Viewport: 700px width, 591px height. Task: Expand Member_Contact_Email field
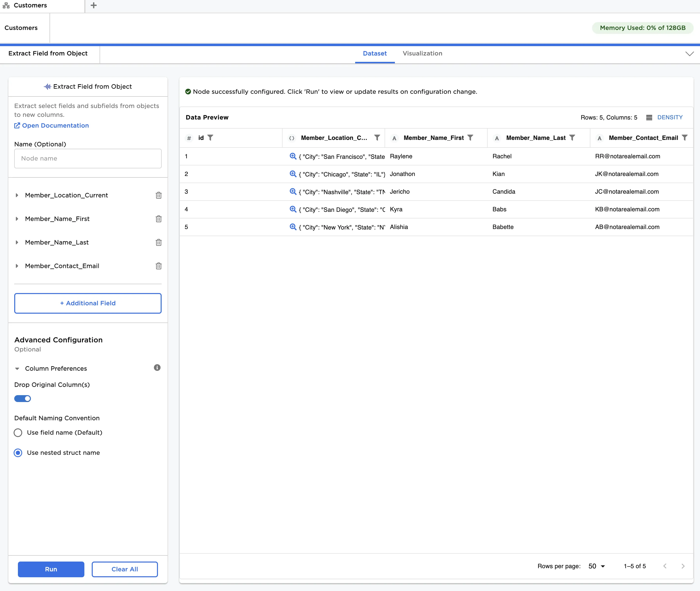[17, 266]
